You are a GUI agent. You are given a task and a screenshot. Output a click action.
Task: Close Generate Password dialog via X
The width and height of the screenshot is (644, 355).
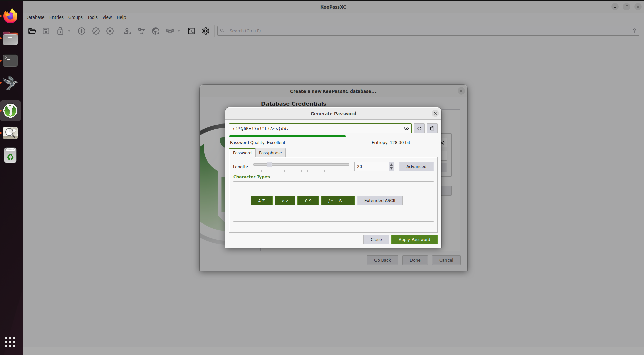click(435, 113)
